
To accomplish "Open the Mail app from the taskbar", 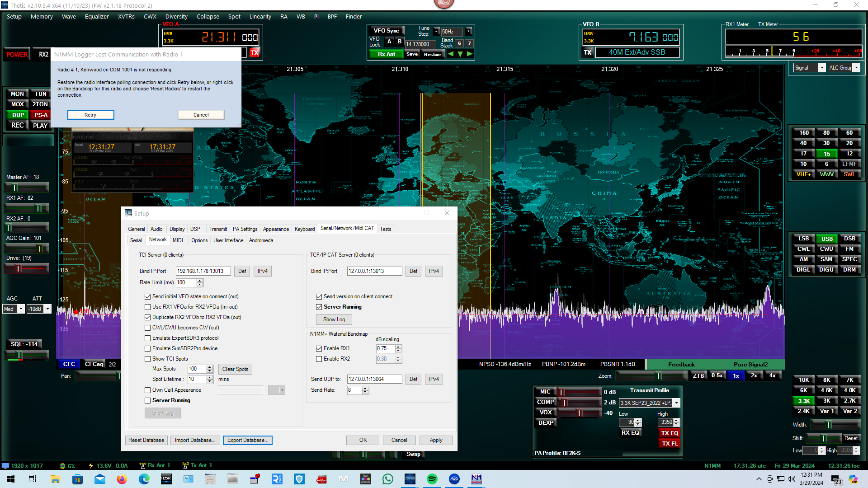I will [x=100, y=479].
